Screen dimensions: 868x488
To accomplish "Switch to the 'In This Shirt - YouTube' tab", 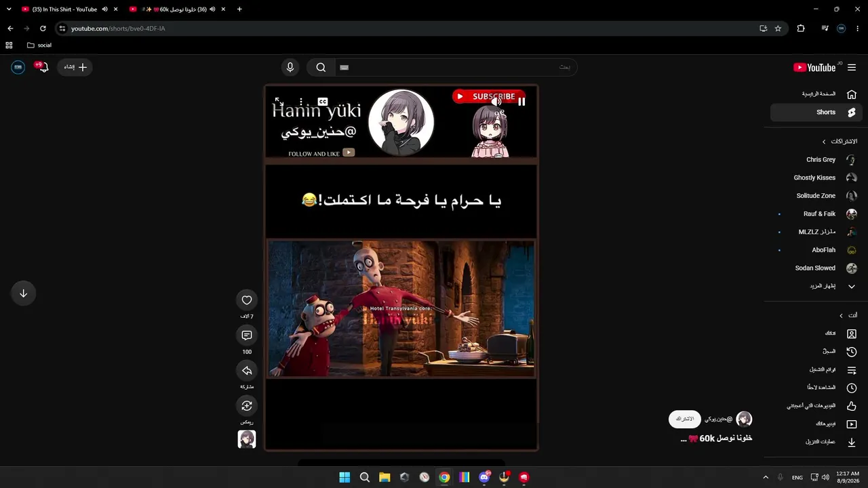I will pyautogui.click(x=65, y=9).
